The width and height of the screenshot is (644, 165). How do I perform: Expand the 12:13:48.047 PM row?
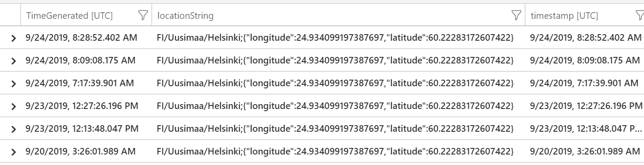point(14,129)
